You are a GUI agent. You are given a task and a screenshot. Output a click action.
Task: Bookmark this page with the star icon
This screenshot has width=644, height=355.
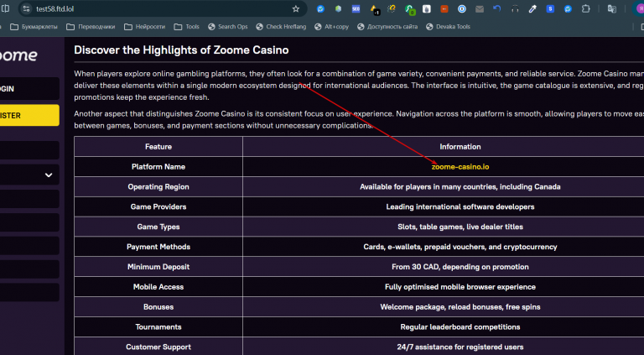coord(296,9)
